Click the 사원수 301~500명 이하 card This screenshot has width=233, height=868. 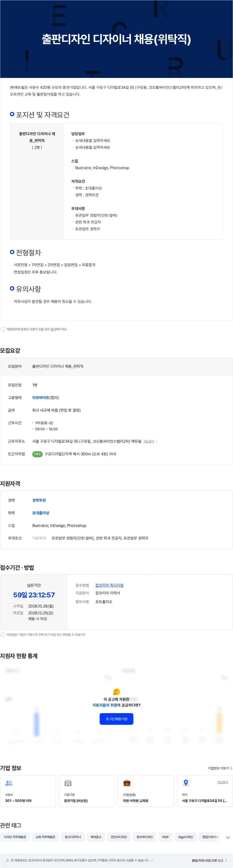coord(28,791)
